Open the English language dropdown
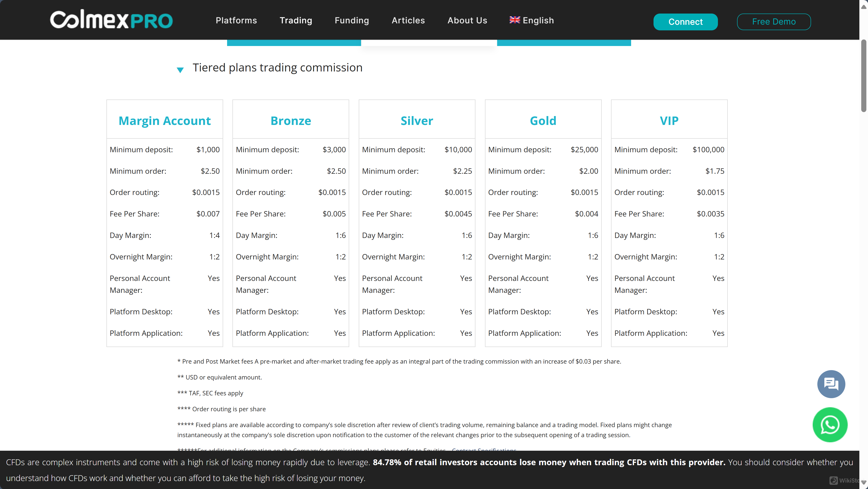This screenshot has height=489, width=868. (x=538, y=21)
